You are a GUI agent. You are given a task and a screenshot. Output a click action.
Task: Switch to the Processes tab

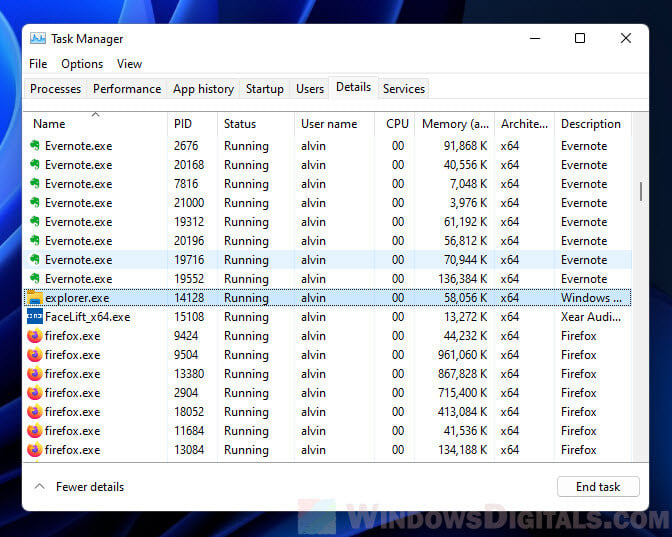tap(55, 89)
